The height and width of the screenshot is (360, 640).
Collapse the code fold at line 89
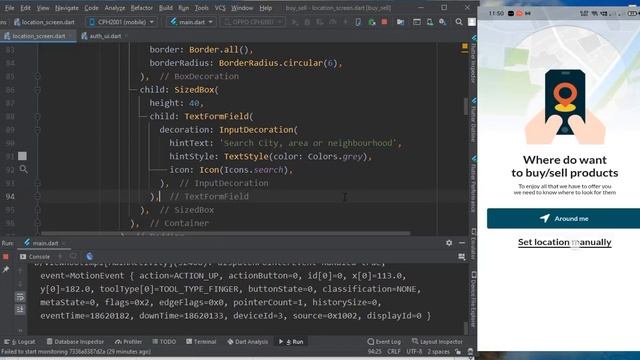pos(38,130)
